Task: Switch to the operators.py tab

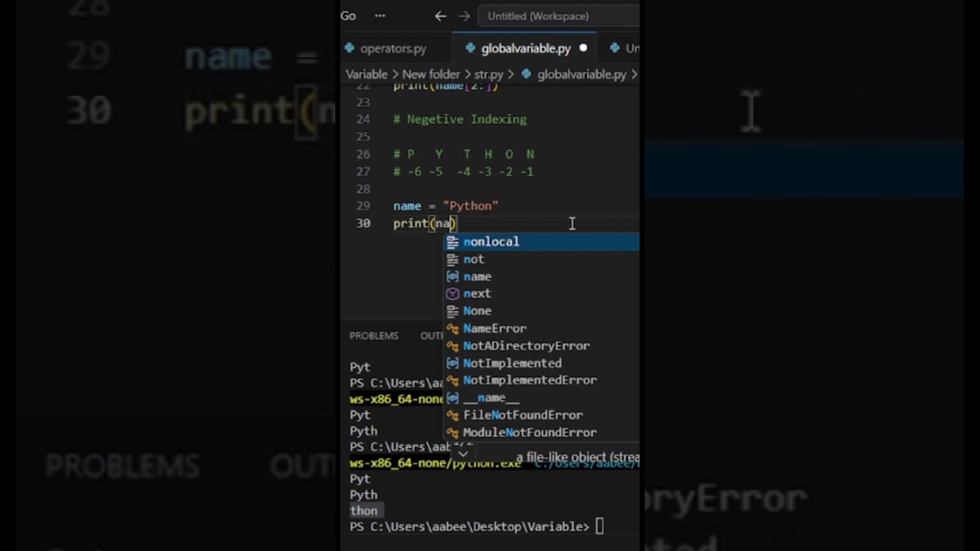Action: (x=393, y=48)
